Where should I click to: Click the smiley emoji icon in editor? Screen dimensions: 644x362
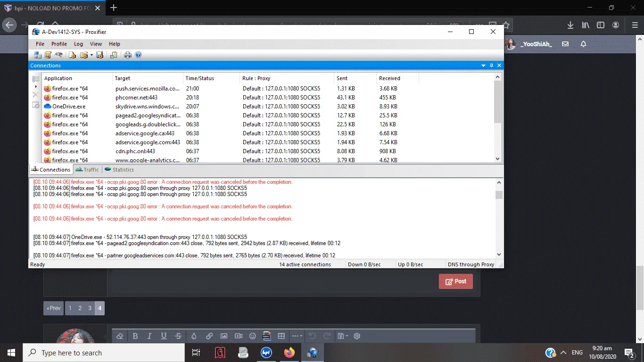252,336
